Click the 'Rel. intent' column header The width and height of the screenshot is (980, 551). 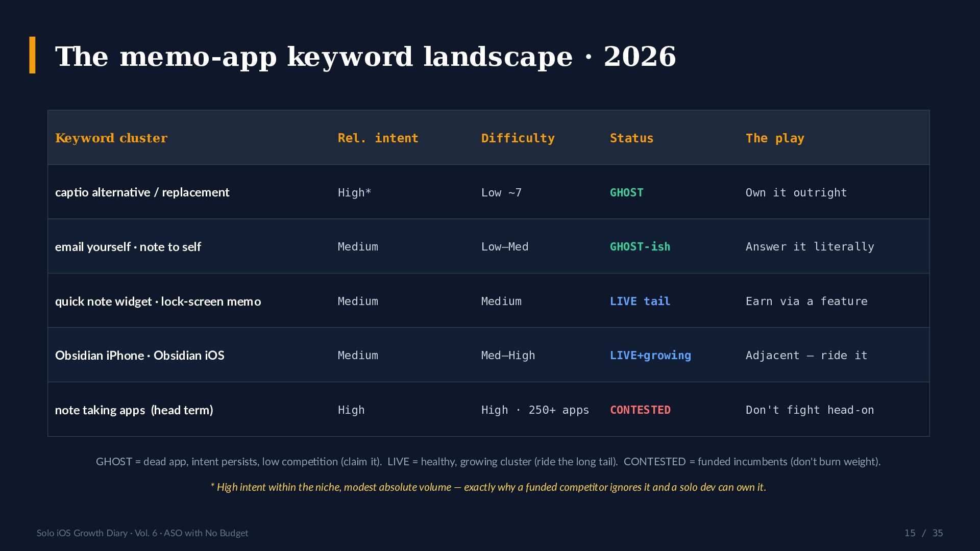coord(378,138)
